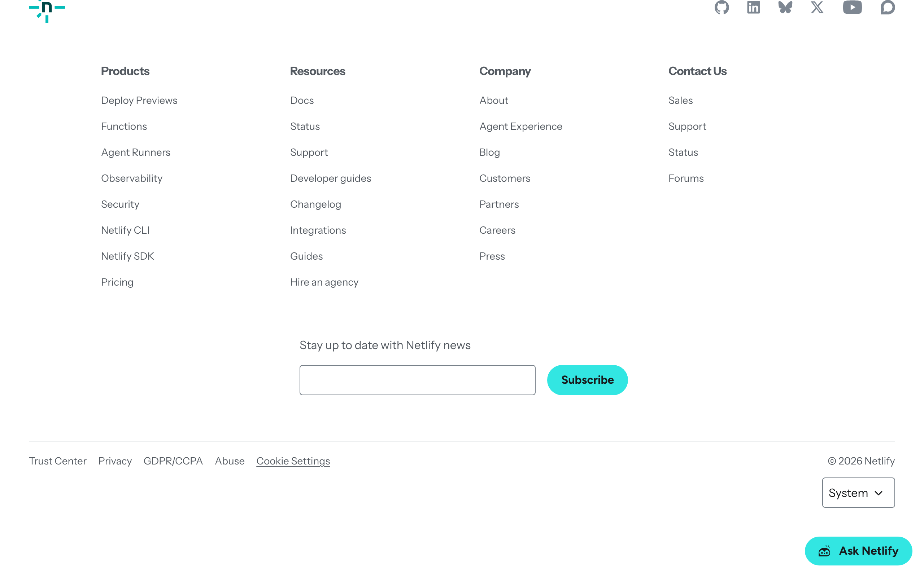Open the Changelog resource link
The height and width of the screenshot is (577, 924).
[315, 204]
